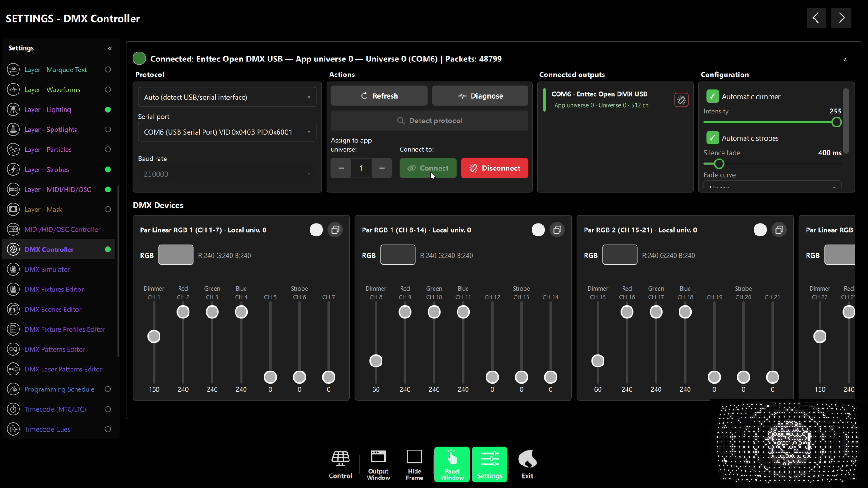Click the red Disconnect button
The image size is (868, 488).
495,168
